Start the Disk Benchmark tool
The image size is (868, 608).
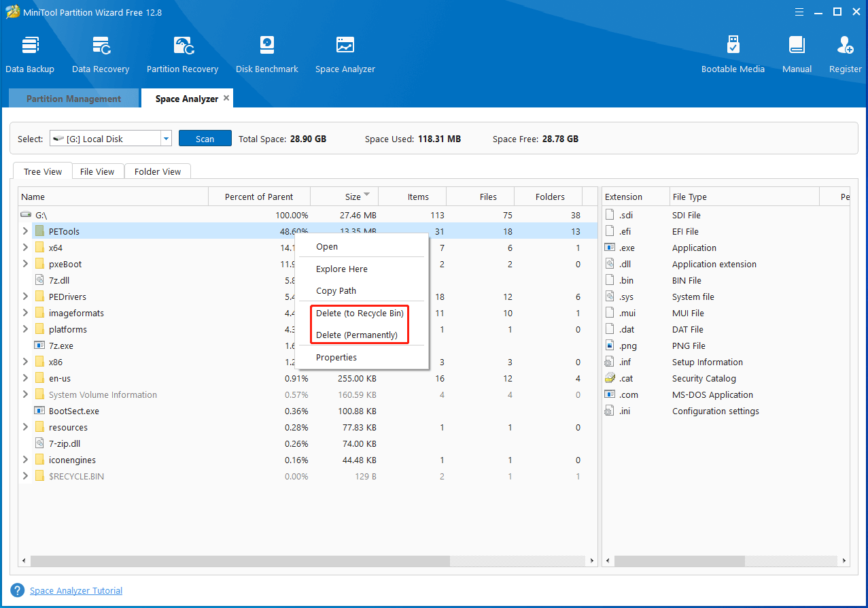click(x=267, y=54)
